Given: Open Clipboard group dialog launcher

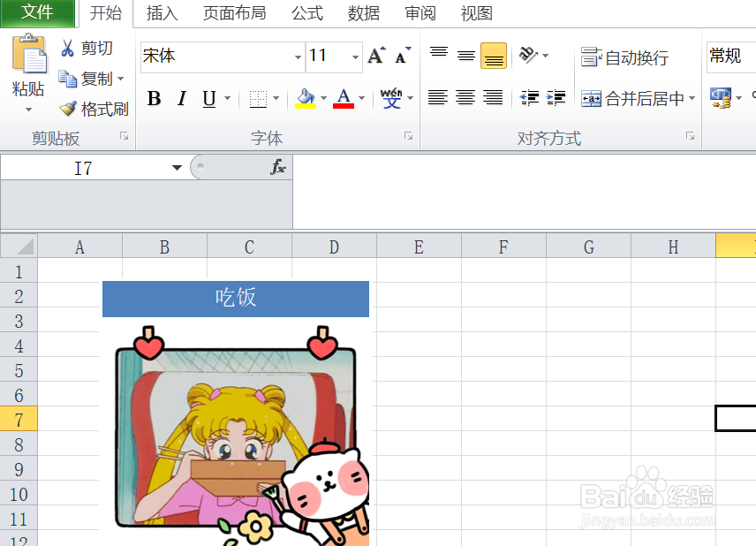Looking at the screenshot, I should [124, 136].
